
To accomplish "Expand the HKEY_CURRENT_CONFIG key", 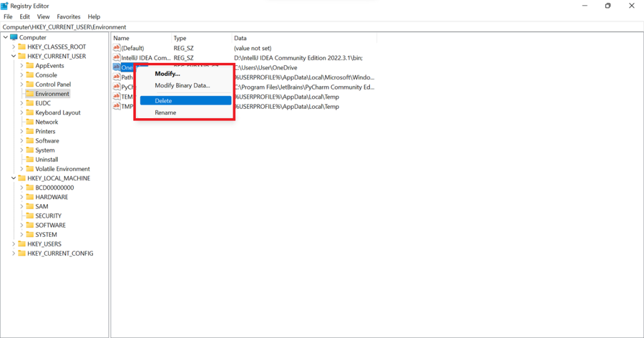I will click(x=13, y=254).
